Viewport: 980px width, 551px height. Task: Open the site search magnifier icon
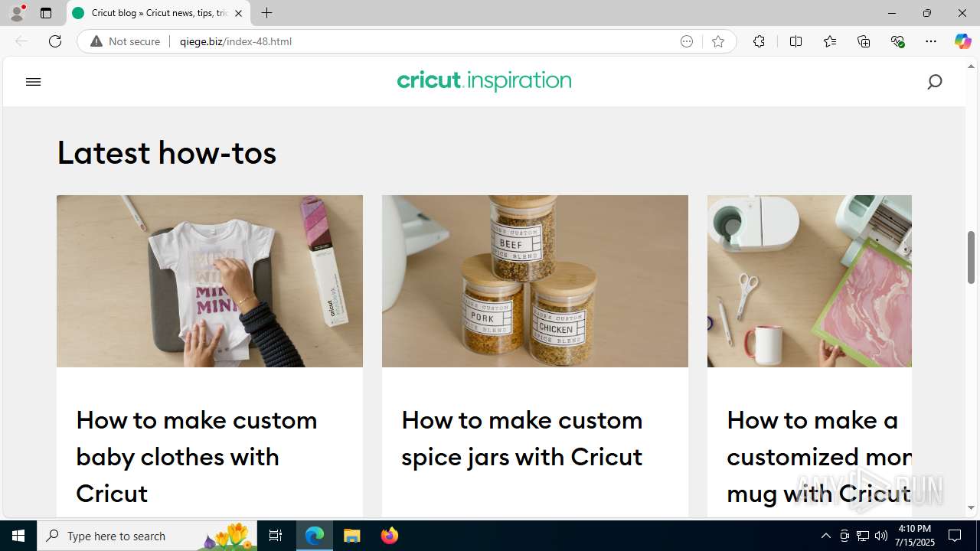934,82
